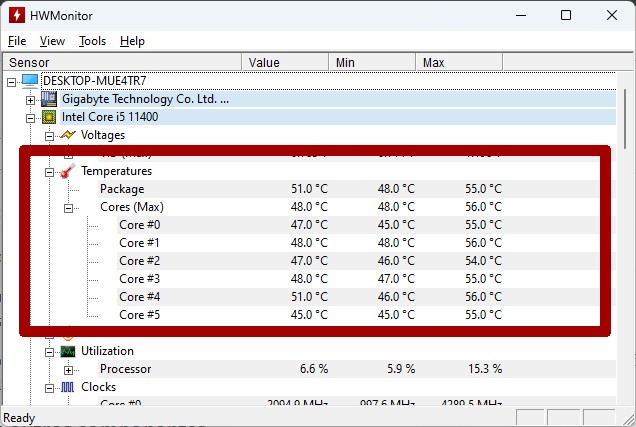Image resolution: width=636 pixels, height=427 pixels.
Task: Select the Processor utilization label
Action: (x=125, y=369)
